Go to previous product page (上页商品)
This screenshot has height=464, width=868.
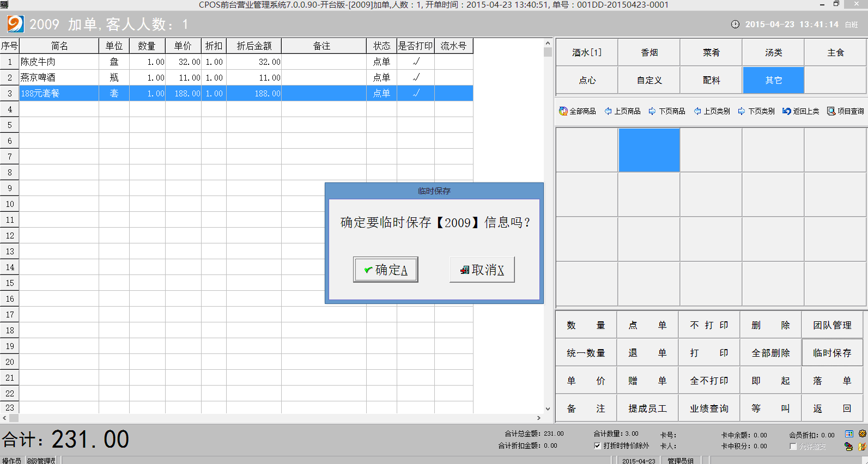(608, 111)
